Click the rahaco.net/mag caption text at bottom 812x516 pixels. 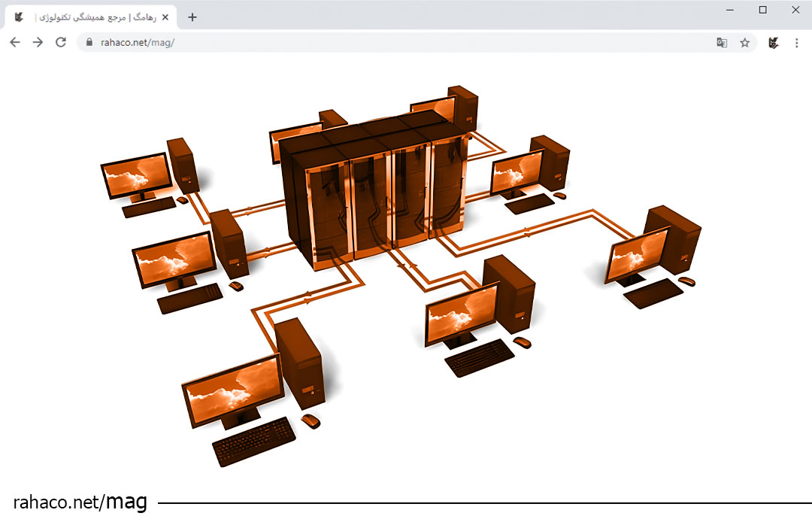(x=80, y=502)
